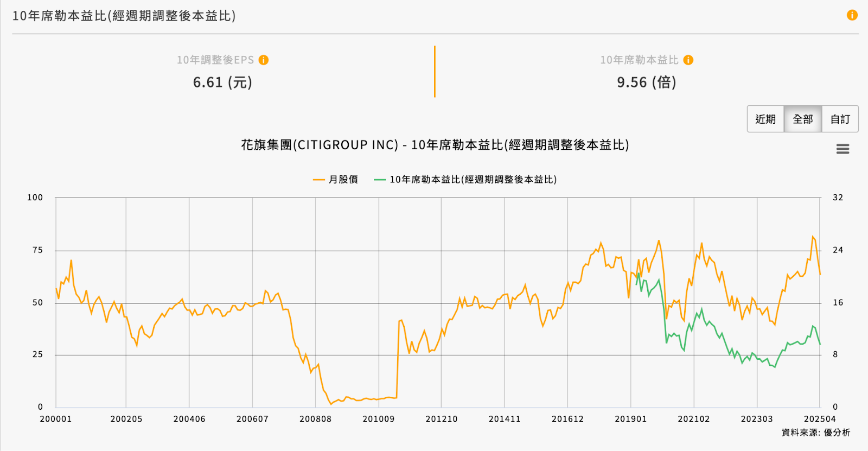The width and height of the screenshot is (868, 451).
Task: Click x-axis label 202504
Action: 820,419
